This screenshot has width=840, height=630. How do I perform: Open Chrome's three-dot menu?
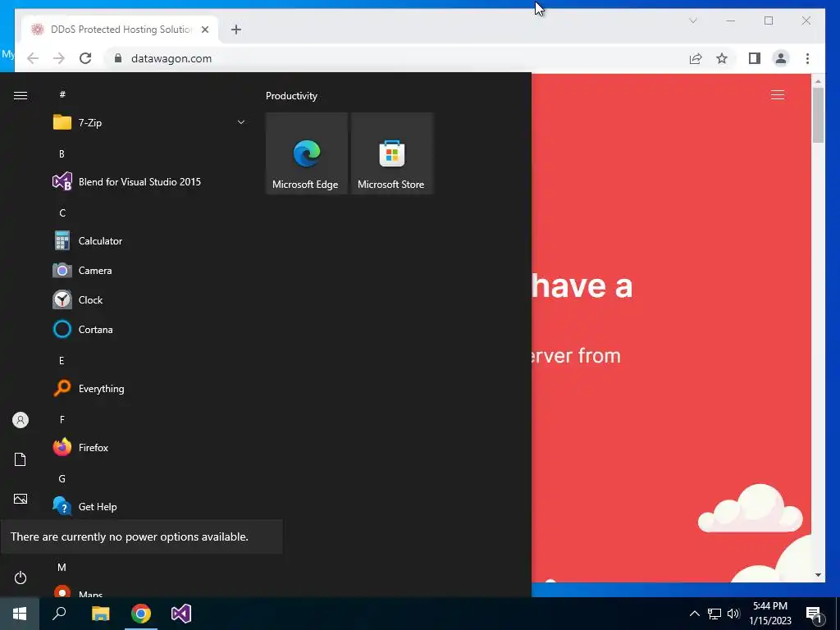(807, 58)
